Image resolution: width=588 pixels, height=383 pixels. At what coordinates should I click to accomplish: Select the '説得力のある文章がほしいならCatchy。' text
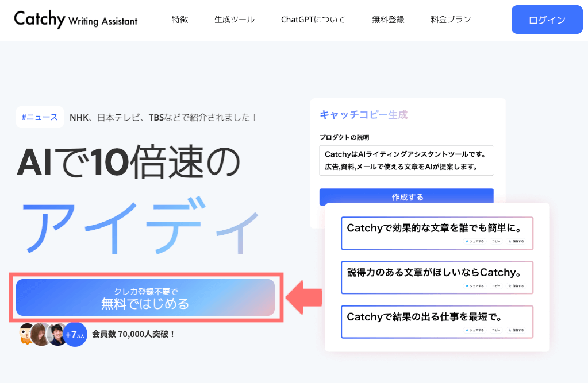[x=435, y=272]
